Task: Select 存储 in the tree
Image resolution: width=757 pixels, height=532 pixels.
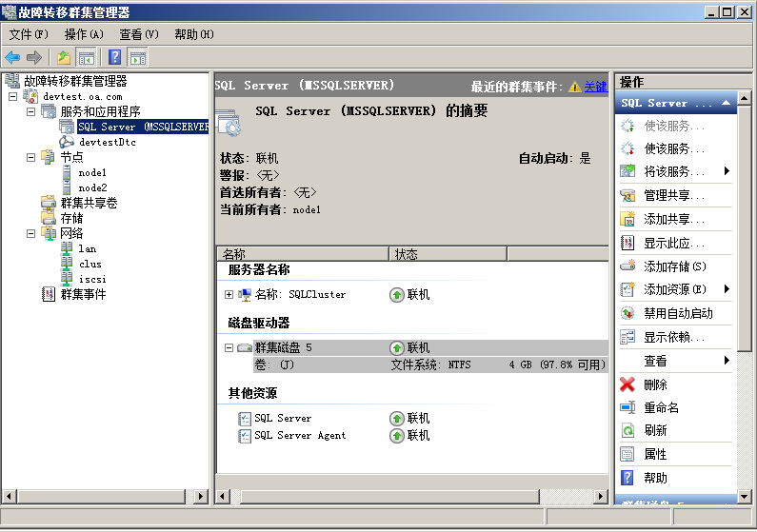Action: click(x=71, y=219)
